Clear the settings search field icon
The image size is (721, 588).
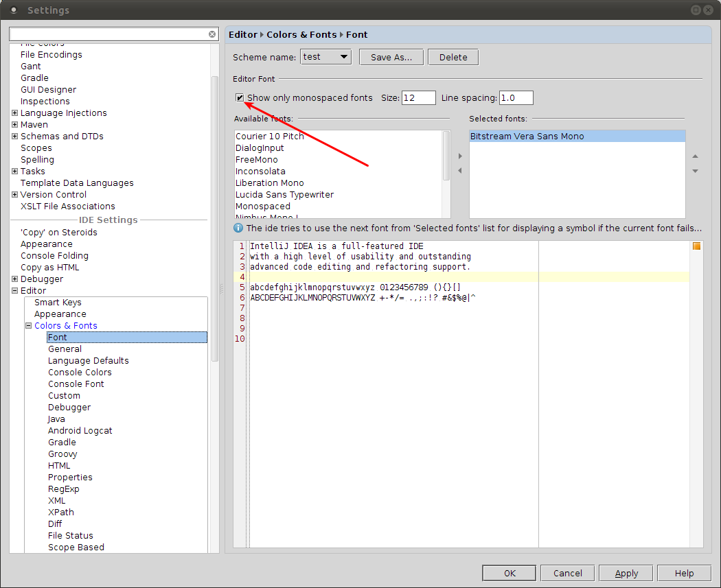212,34
